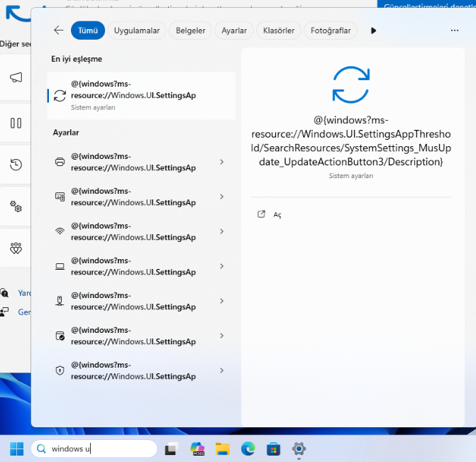476x462 pixels.
Task: Expand the laptop result chevron
Action: coord(221,266)
